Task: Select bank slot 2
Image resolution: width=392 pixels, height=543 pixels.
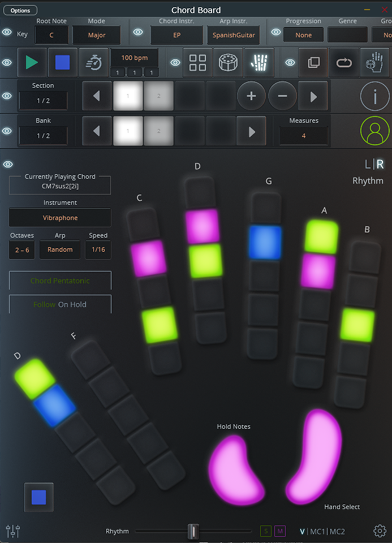Action: point(158,131)
